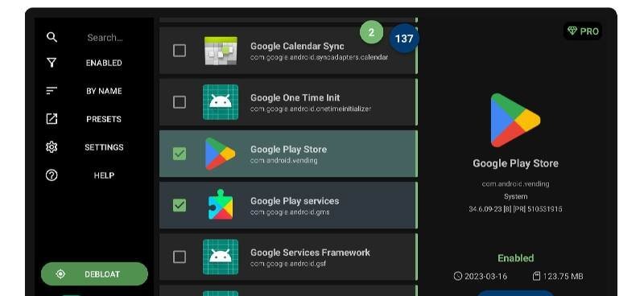The height and width of the screenshot is (296, 644).
Task: Uncheck the Google Play services checkbox
Action: [x=179, y=205]
